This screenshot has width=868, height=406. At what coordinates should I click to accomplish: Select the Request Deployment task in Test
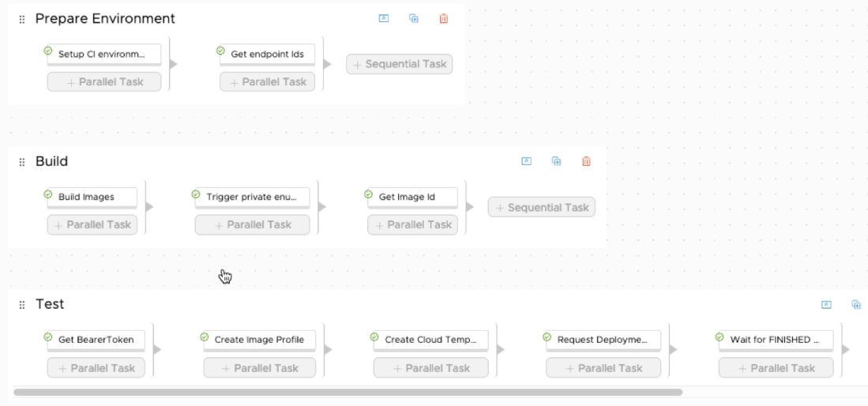(603, 340)
